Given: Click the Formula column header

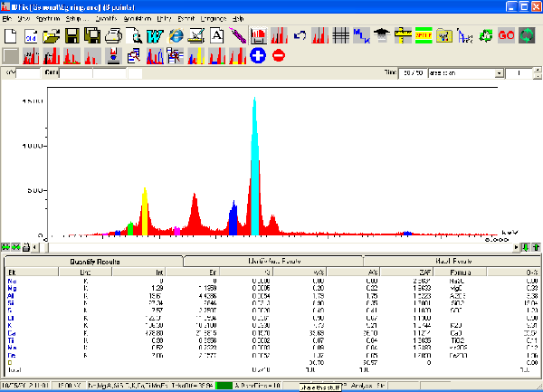Looking at the screenshot, I should click(x=461, y=272).
